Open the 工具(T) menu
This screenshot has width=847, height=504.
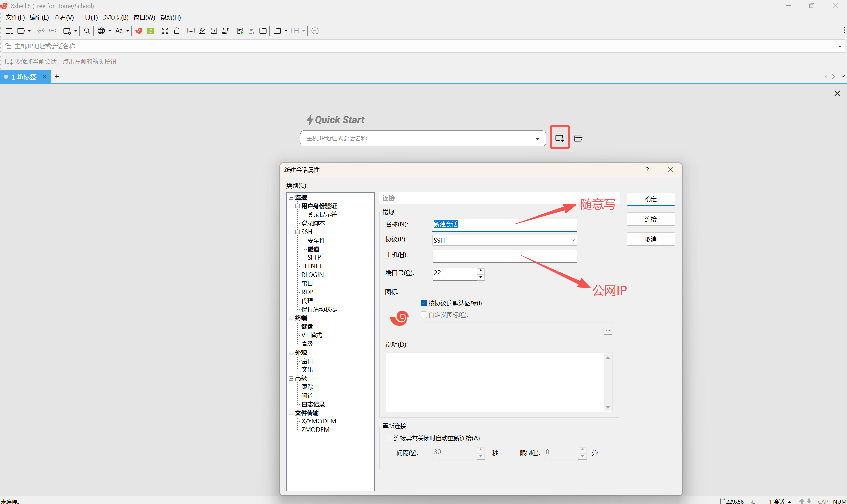point(88,17)
